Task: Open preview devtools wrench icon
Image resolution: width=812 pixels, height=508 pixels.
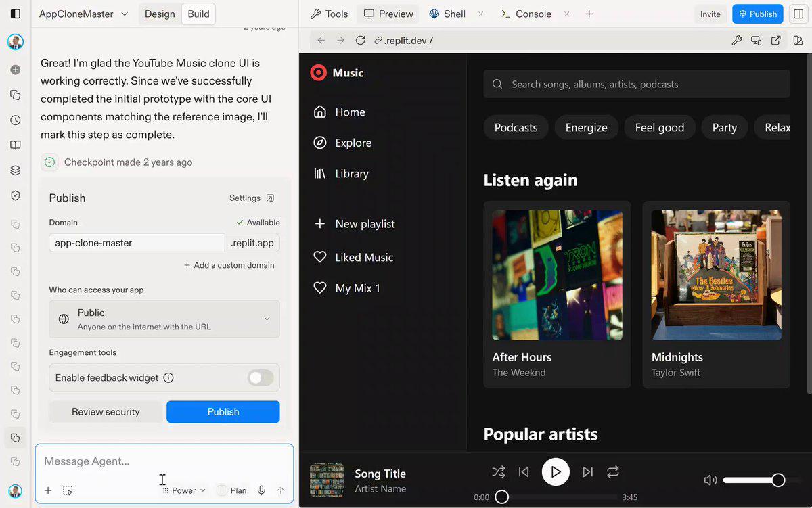Action: pos(737,41)
